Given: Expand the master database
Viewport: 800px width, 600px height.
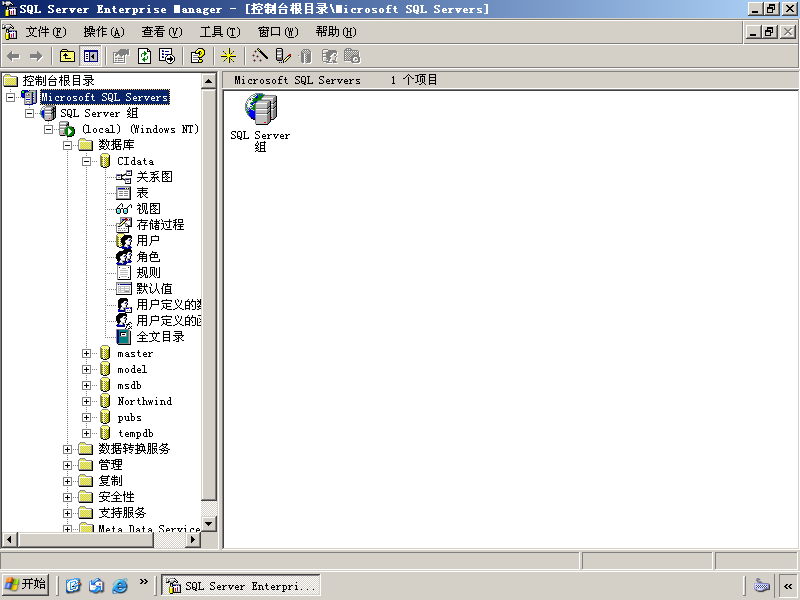Looking at the screenshot, I should pos(87,353).
